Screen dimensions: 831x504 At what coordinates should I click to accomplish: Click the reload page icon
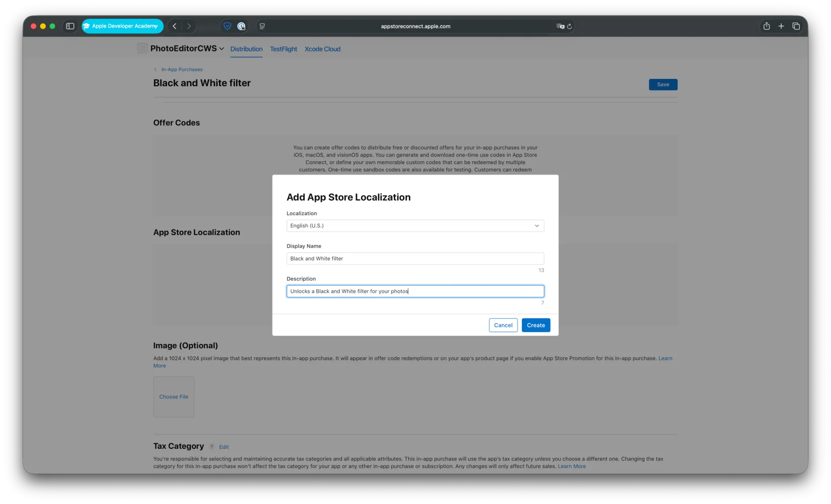pyautogui.click(x=570, y=26)
